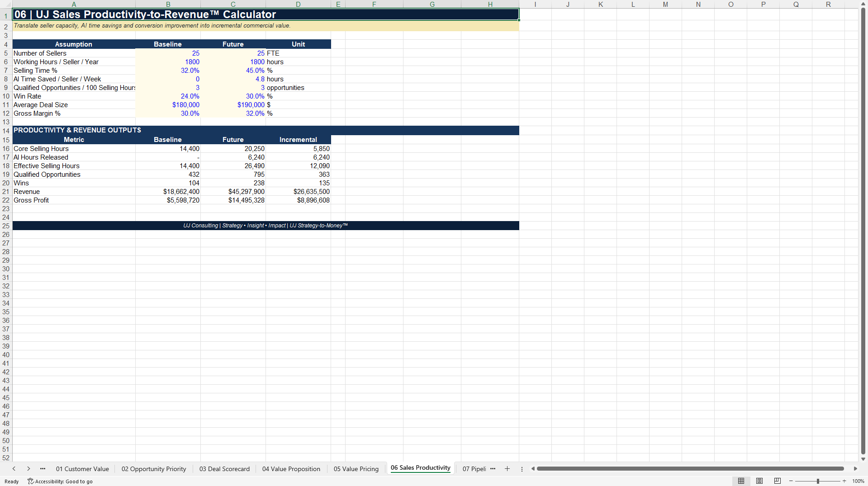Select column B header
The height and width of the screenshot is (486, 868).
(168, 4)
